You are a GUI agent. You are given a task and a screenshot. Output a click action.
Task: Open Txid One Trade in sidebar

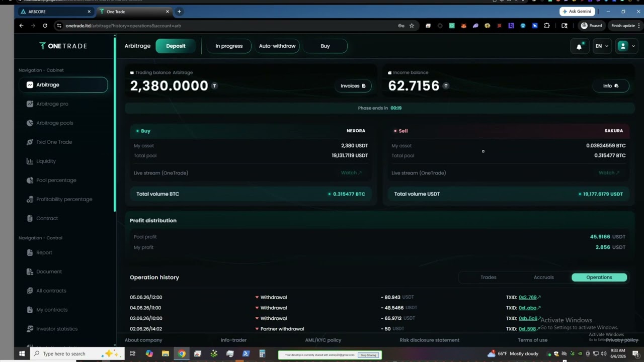pos(54,142)
